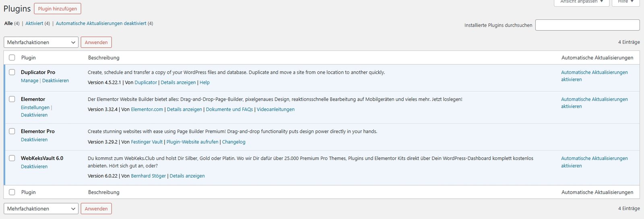Click the 'Plugin hinzufügen' button
This screenshot has width=644, height=219.
(57, 9)
